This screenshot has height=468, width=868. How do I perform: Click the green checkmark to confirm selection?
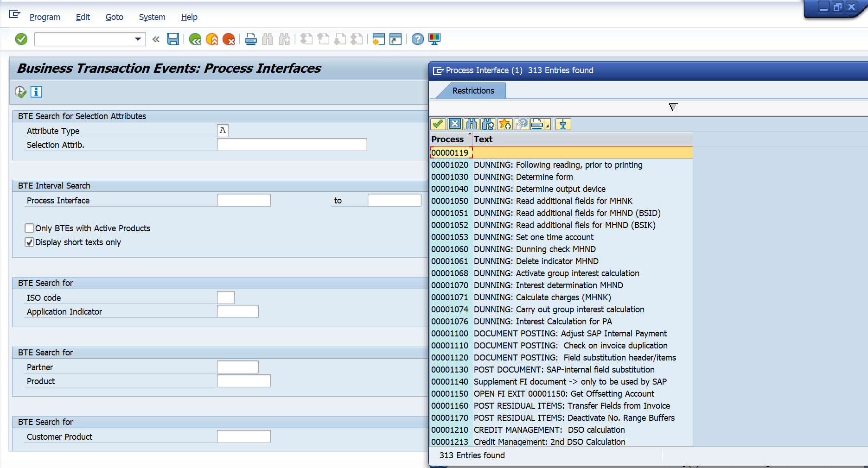pos(437,124)
